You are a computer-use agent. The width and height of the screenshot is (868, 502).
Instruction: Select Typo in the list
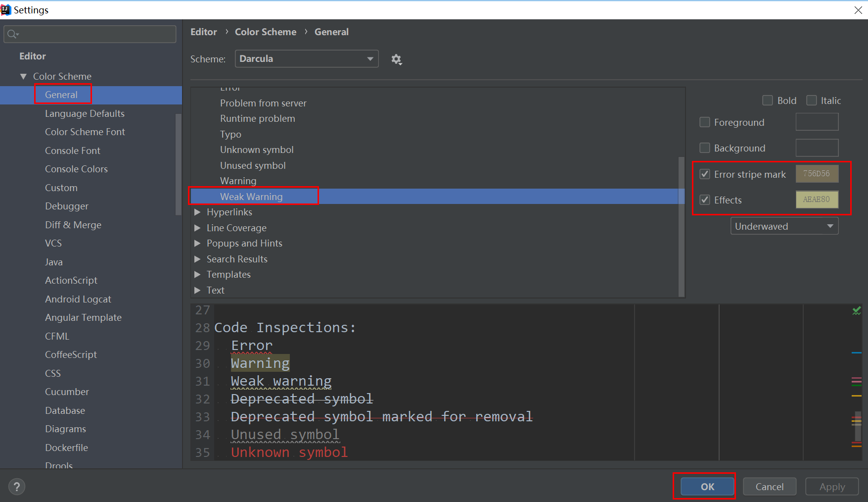[x=230, y=134]
